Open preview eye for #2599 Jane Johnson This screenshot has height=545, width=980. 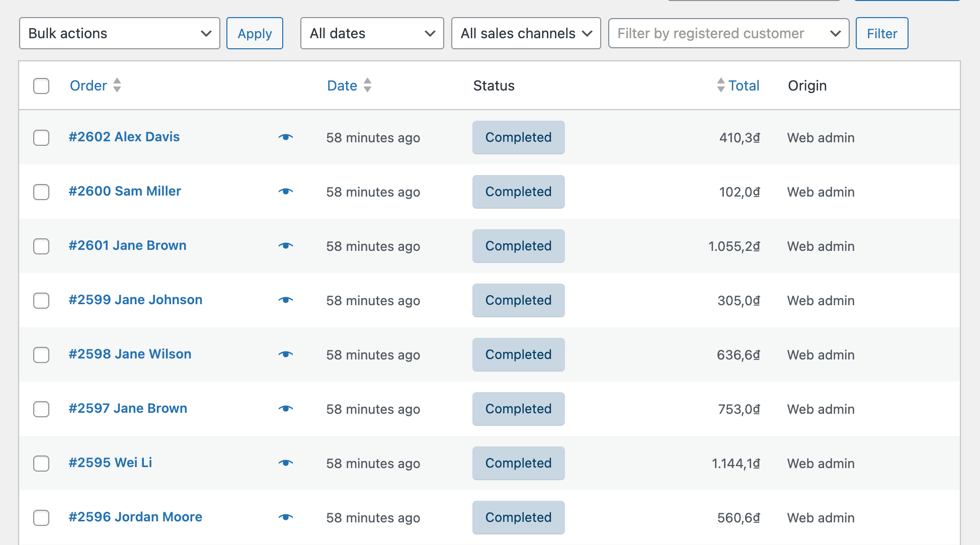coord(286,300)
